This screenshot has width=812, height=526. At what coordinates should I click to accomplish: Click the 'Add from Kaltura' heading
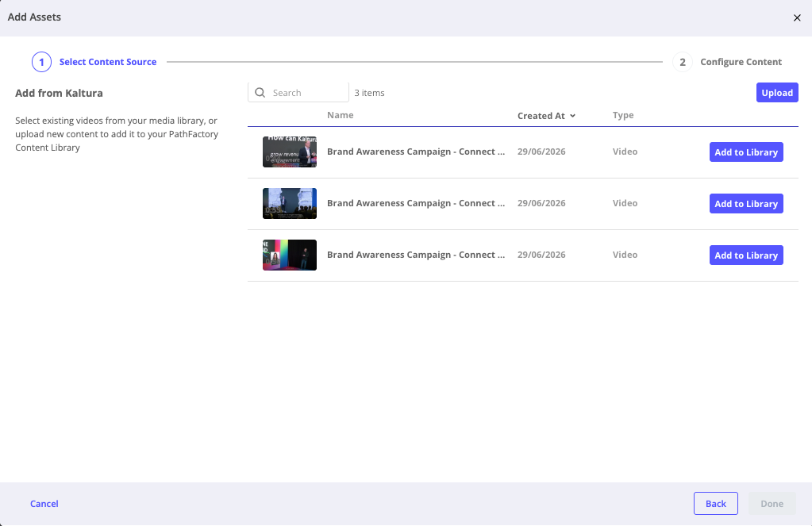[59, 93]
